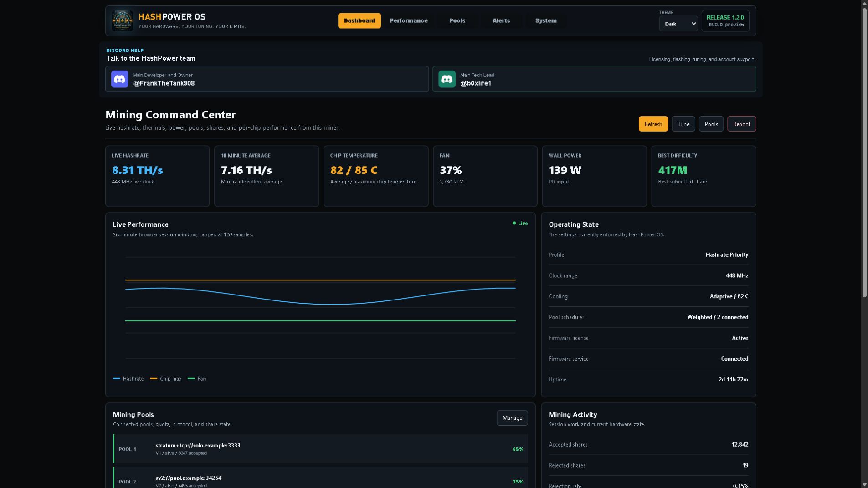This screenshot has width=868, height=488.
Task: Open FrankTheTank908 Discord icon
Action: coord(120,79)
